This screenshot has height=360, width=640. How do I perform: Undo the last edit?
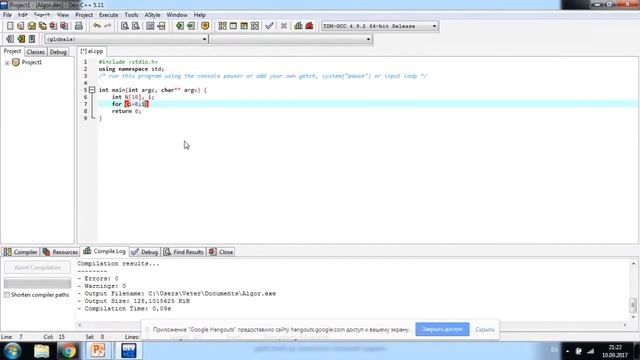click(97, 26)
